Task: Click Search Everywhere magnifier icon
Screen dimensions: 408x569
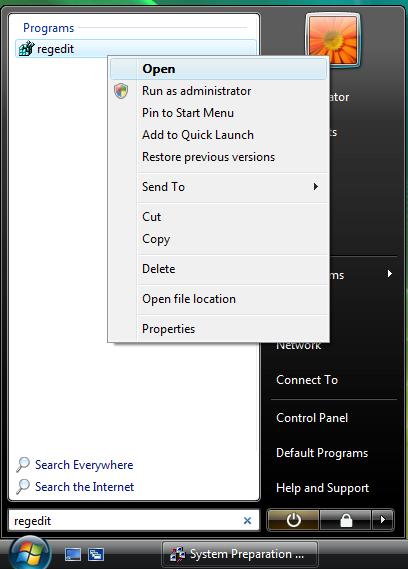Action: click(x=23, y=464)
